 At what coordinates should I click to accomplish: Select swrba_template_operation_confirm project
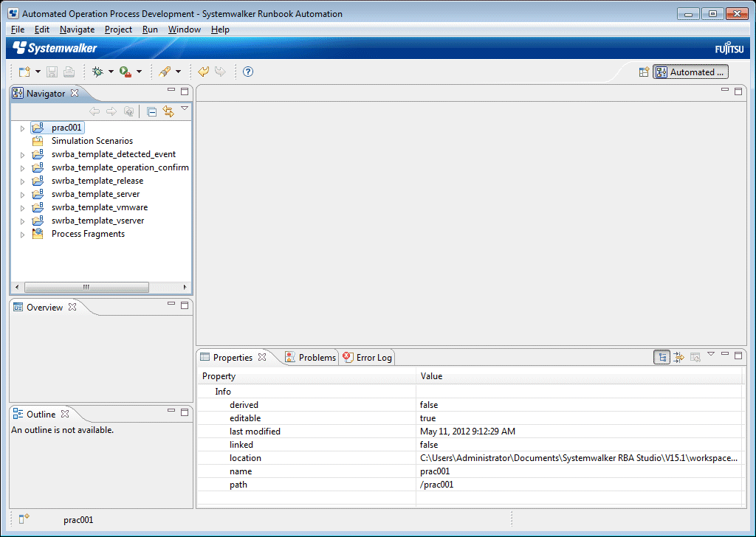(x=120, y=167)
